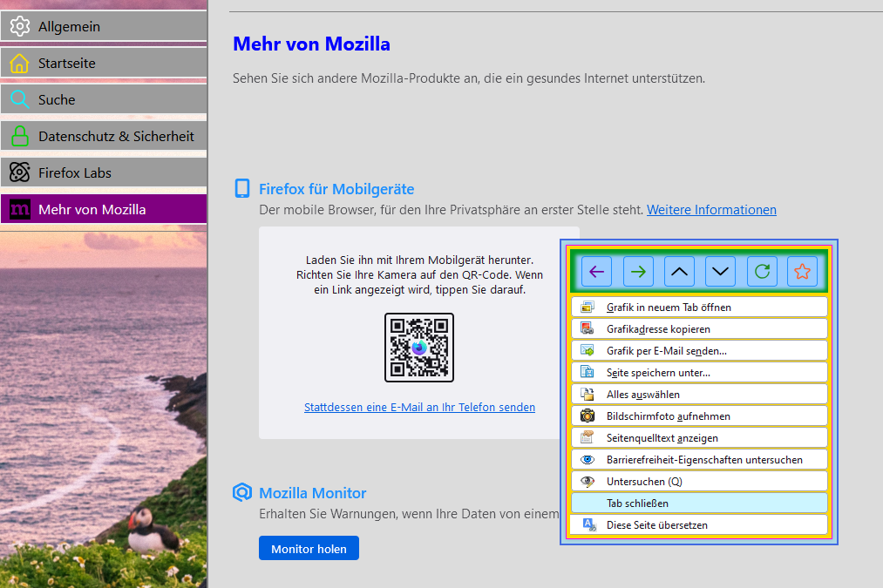Click the envelope icon for Grafik per E-Mail senden
Image resolution: width=883 pixels, height=588 pixels.
588,350
